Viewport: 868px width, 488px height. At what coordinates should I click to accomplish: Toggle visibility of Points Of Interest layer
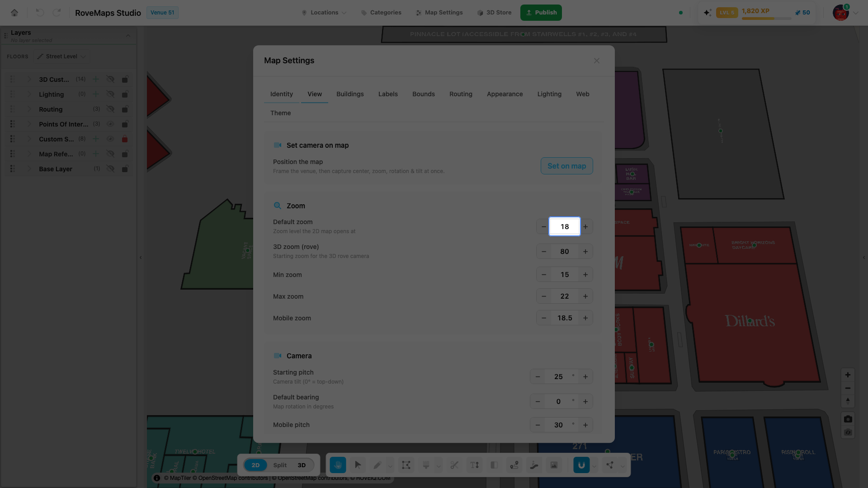(x=110, y=124)
